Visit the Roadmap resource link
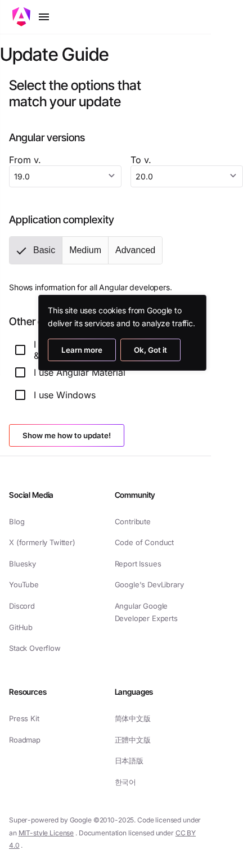The width and height of the screenshot is (243, 868). pos(25,740)
